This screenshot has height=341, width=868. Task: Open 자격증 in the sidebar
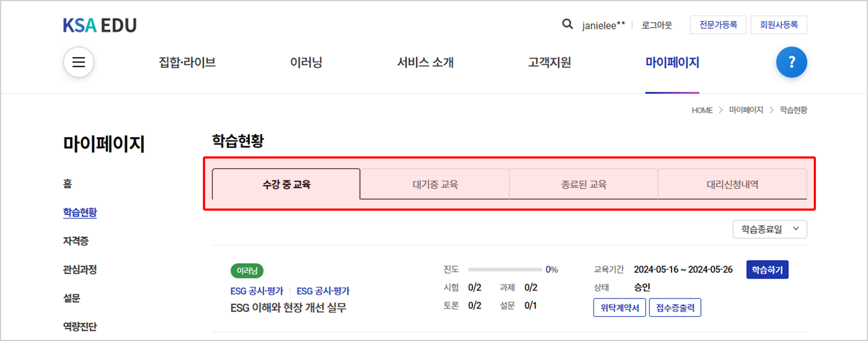pyautogui.click(x=76, y=241)
